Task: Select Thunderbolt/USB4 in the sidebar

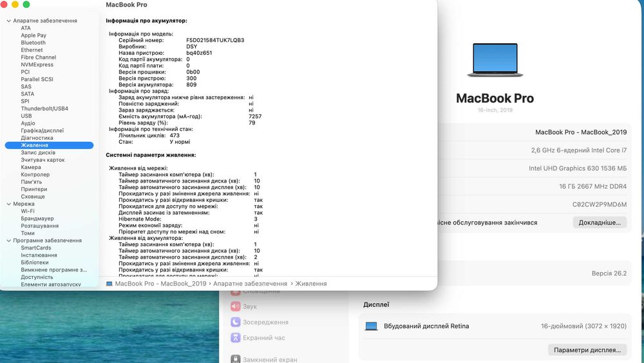Action: point(44,108)
